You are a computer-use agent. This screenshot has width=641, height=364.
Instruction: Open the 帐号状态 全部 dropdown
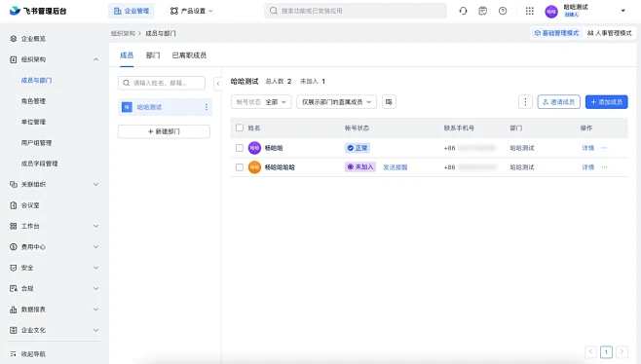[x=261, y=102]
